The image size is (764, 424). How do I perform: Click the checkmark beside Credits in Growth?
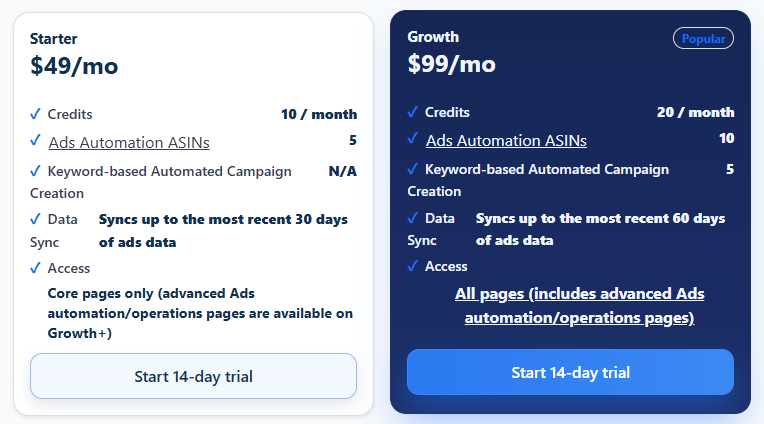(413, 112)
